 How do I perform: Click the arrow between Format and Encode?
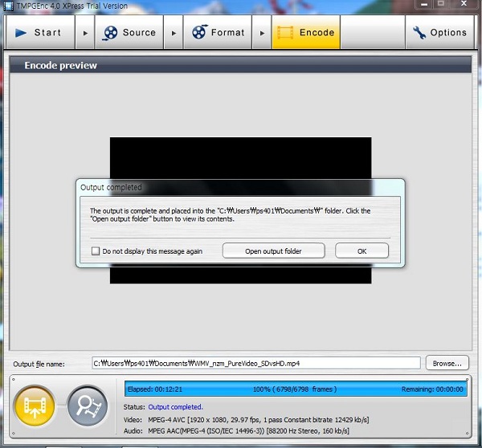click(262, 33)
